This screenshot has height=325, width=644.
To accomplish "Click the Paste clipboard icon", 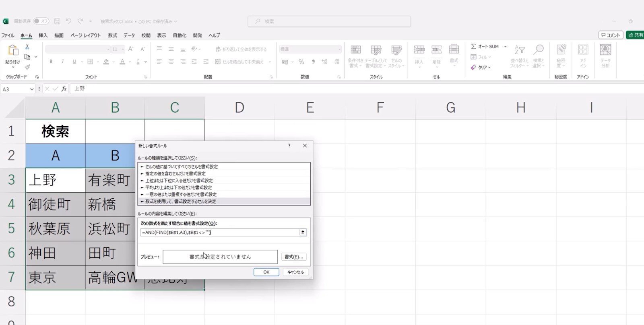I will [x=13, y=50].
